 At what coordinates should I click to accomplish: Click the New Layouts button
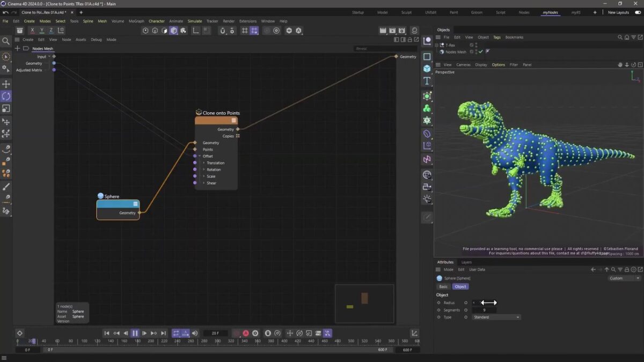(x=618, y=12)
